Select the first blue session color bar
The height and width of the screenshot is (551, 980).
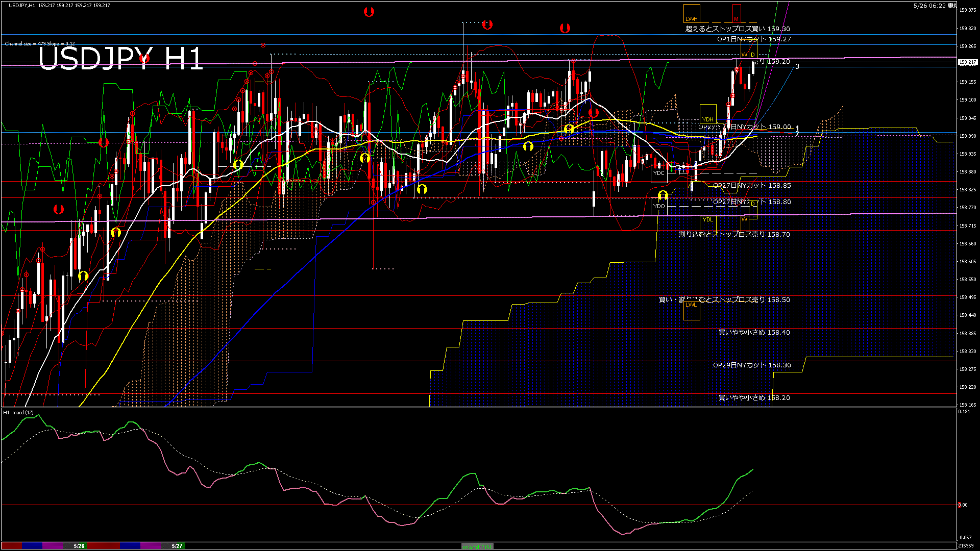[32, 546]
